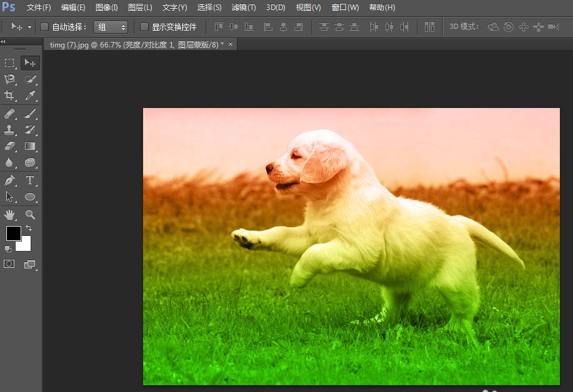This screenshot has width=573, height=392.
Task: Toggle Quick Mask mode
Action: pyautogui.click(x=9, y=263)
